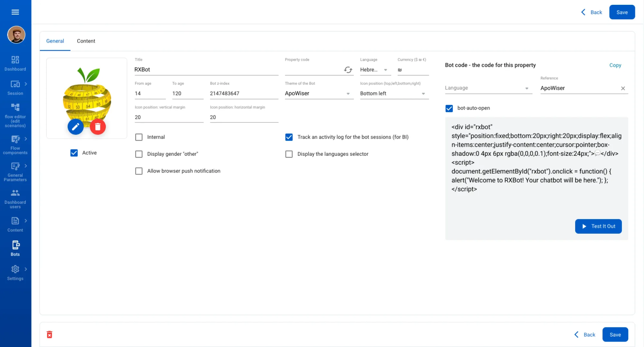This screenshot has height=347, width=644.
Task: Open Bots section in sidebar
Action: pyautogui.click(x=15, y=249)
